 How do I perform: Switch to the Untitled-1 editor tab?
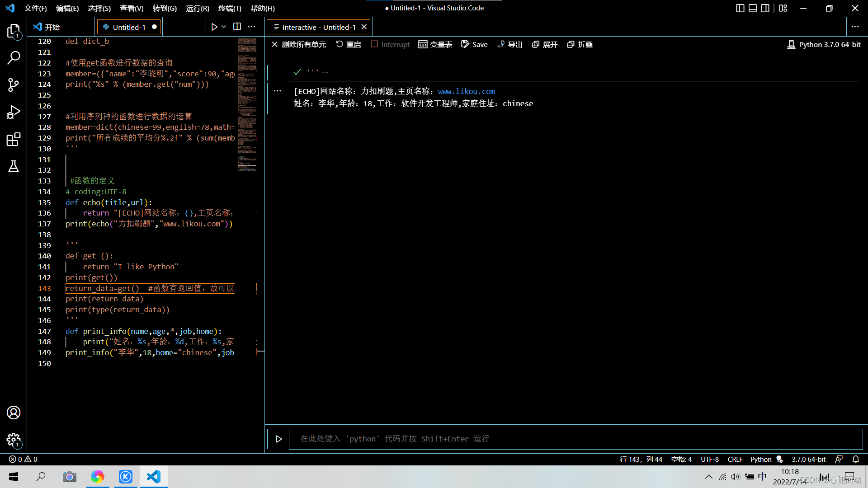pos(129,27)
